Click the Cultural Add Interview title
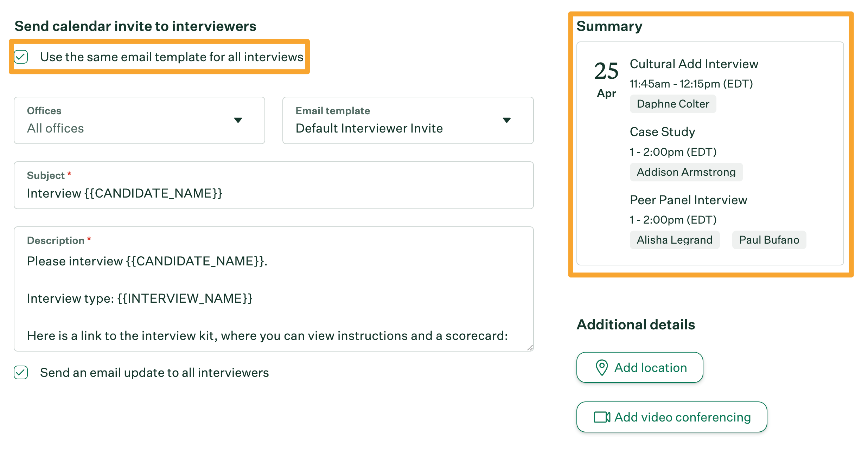The height and width of the screenshot is (457, 868). coord(694,64)
